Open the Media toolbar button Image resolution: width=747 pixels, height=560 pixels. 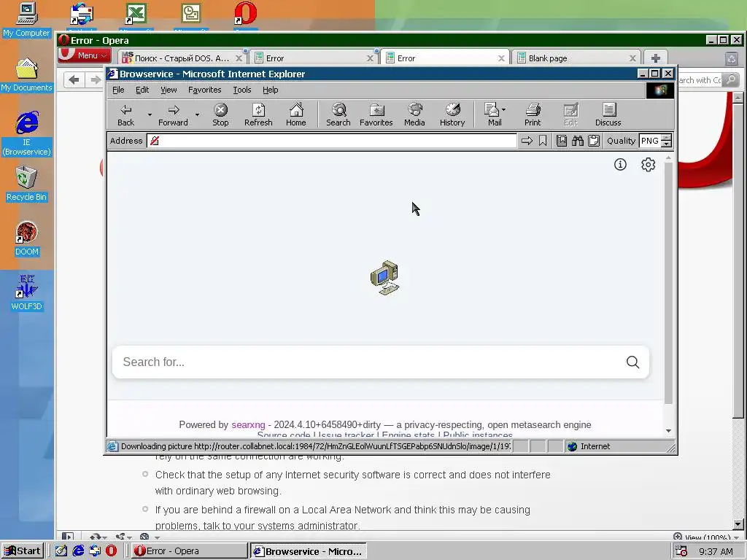(x=414, y=114)
